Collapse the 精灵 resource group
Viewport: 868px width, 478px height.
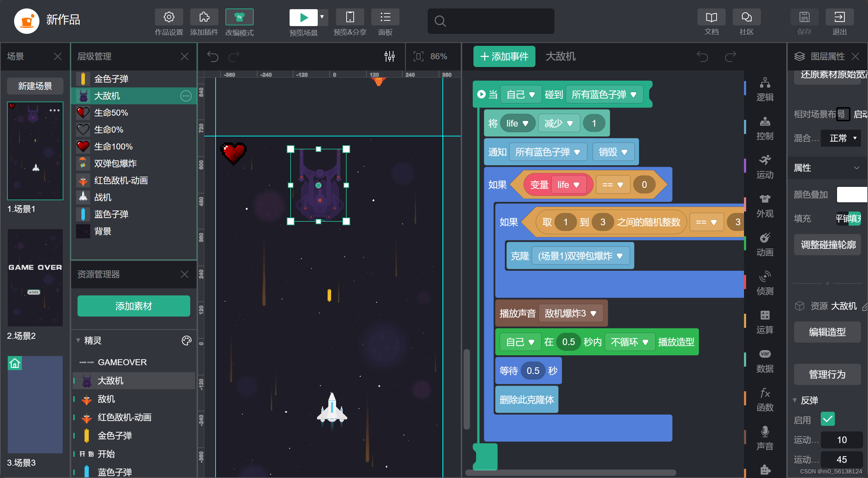point(78,341)
